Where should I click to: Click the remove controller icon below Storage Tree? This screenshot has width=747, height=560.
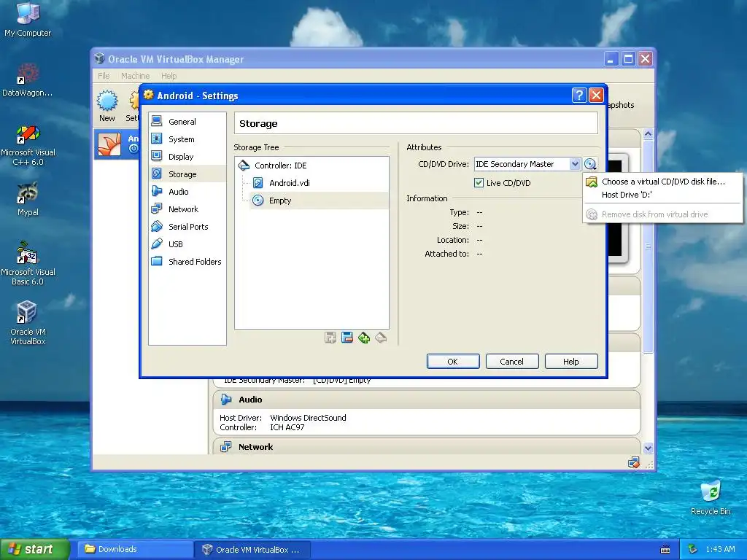[347, 338]
